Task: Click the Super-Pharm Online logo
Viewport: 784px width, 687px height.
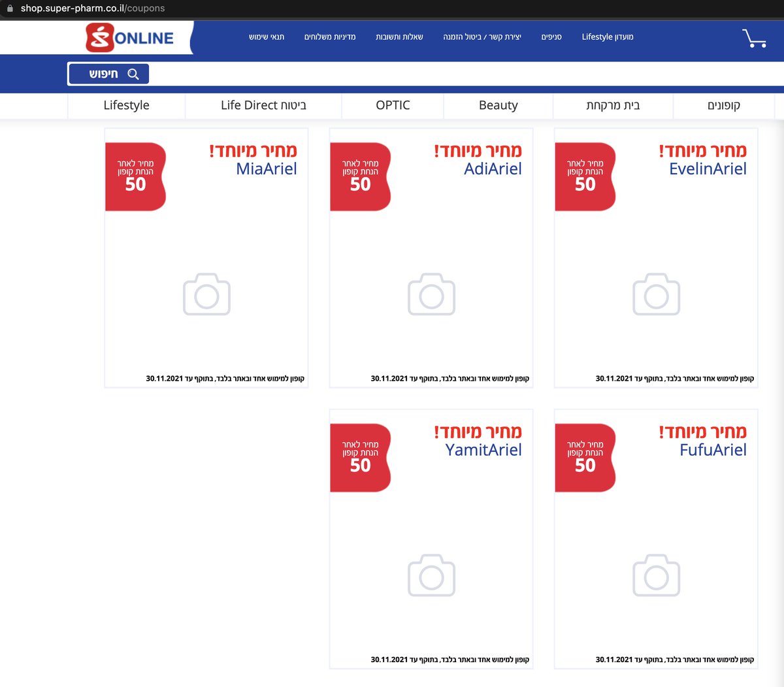Action: (x=130, y=38)
